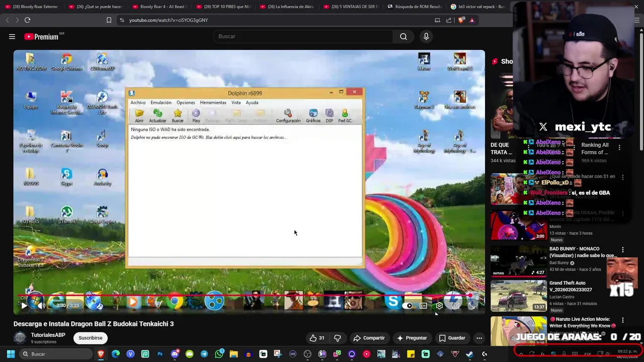Focus the YouTube Buscar search field
Screen dimensions: 644x362
[303, 36]
